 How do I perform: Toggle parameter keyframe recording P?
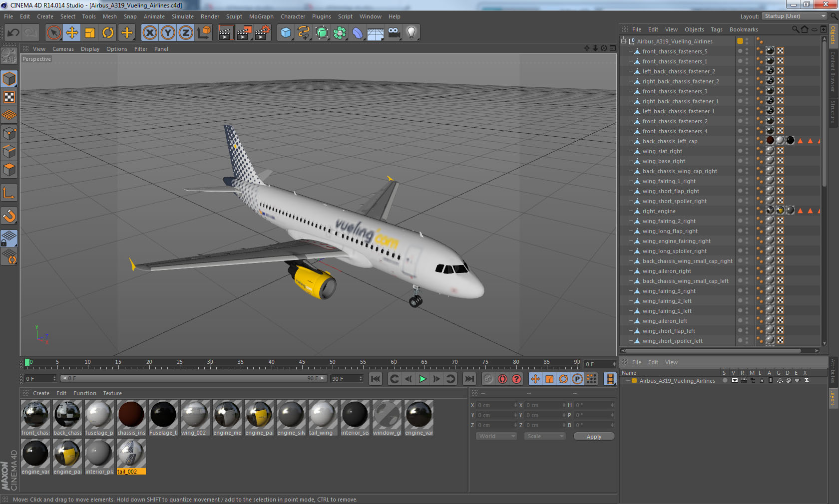[x=577, y=379]
